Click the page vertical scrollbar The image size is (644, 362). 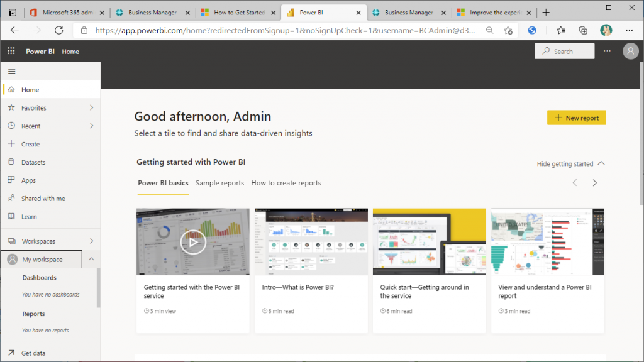pyautogui.click(x=641, y=133)
